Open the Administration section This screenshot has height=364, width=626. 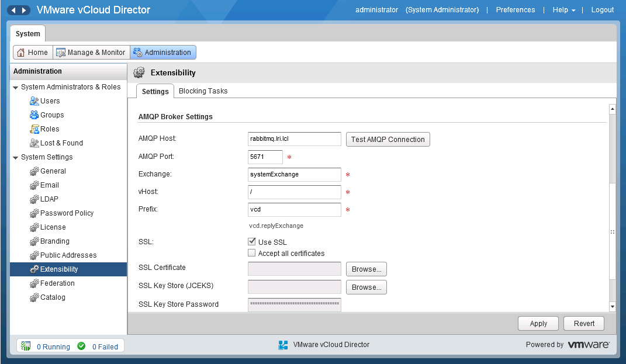163,52
